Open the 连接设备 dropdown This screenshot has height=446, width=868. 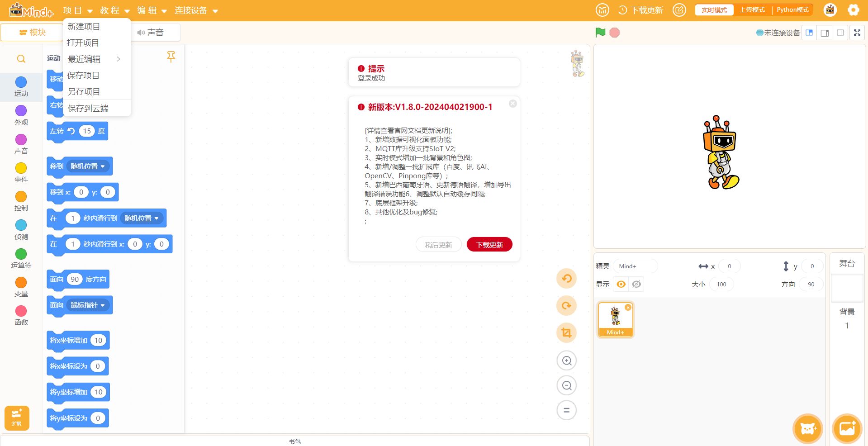point(196,10)
